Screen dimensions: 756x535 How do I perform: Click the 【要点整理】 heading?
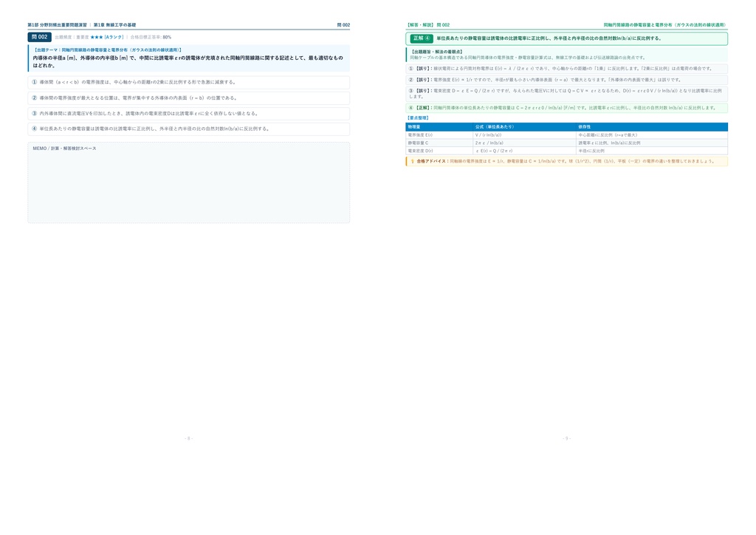418,117
